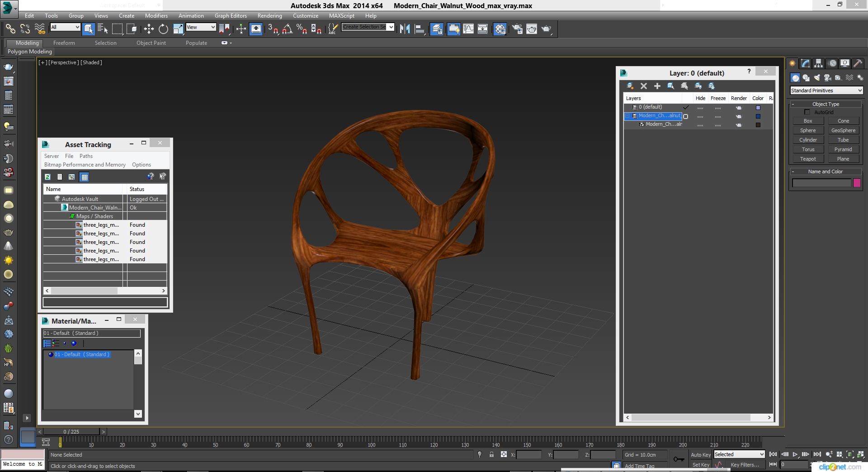Collapse the Modern_Ch...alnut layer tree
Image resolution: width=868 pixels, height=472 pixels.
tap(627, 116)
